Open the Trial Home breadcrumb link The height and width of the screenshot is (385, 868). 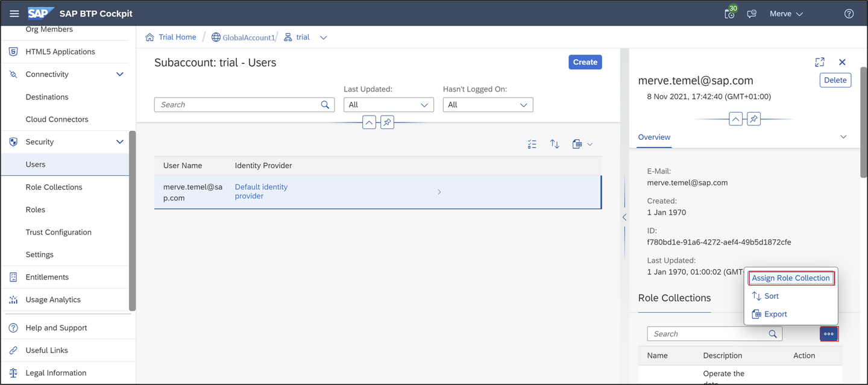(177, 37)
